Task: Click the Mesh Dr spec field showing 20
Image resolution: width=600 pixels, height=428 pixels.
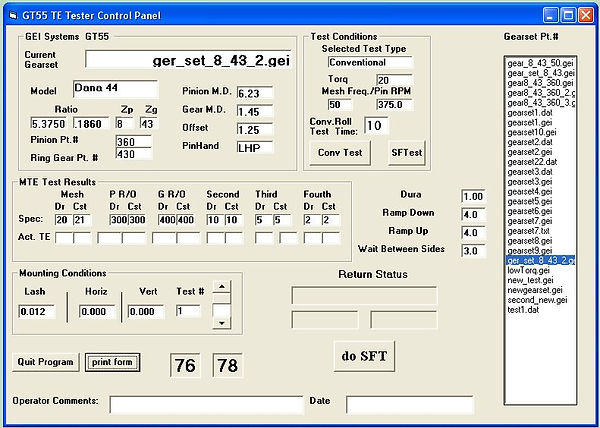Action: tap(64, 220)
